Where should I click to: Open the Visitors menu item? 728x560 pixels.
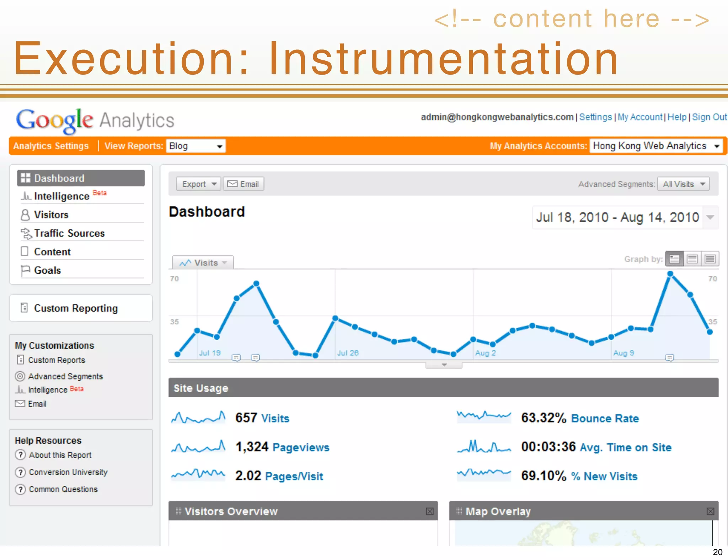pos(51,215)
